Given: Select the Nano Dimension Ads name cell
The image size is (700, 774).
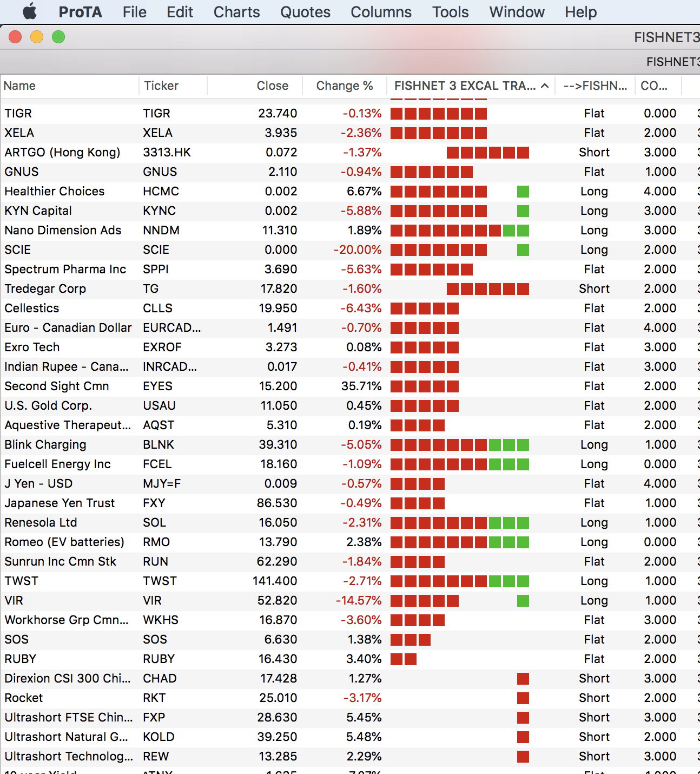Looking at the screenshot, I should pyautogui.click(x=63, y=231).
